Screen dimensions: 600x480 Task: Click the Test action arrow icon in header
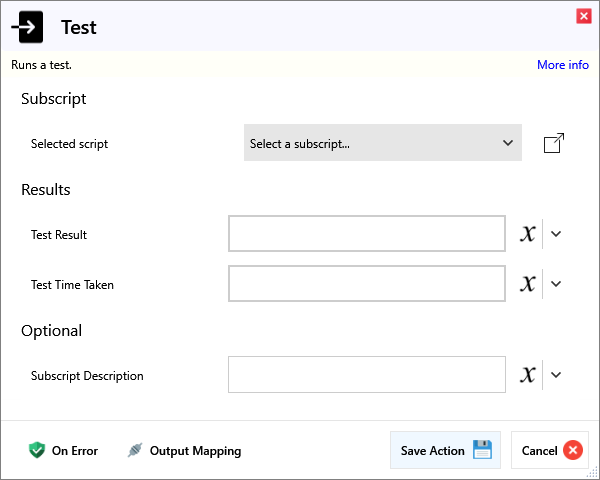28,27
